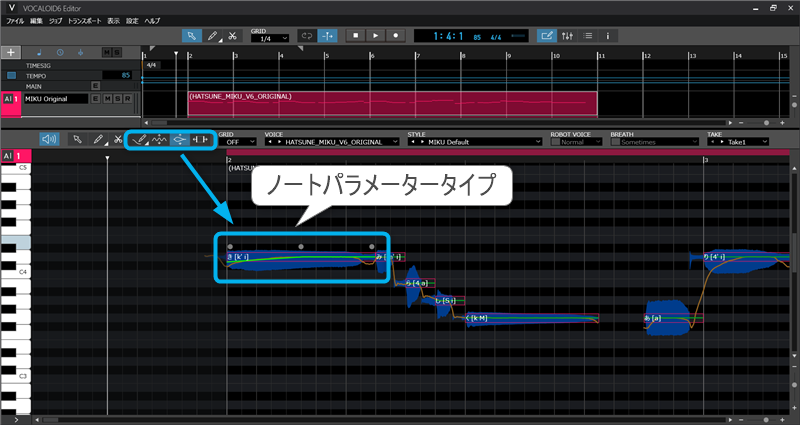Select the き [k' i] note in piano roll
The height and width of the screenshot is (425, 800).
pos(301,257)
